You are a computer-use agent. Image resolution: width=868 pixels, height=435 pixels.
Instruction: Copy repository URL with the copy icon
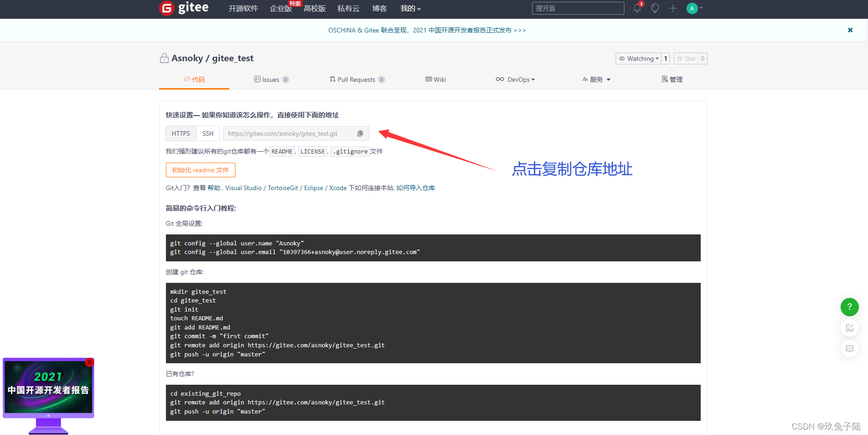(x=360, y=133)
